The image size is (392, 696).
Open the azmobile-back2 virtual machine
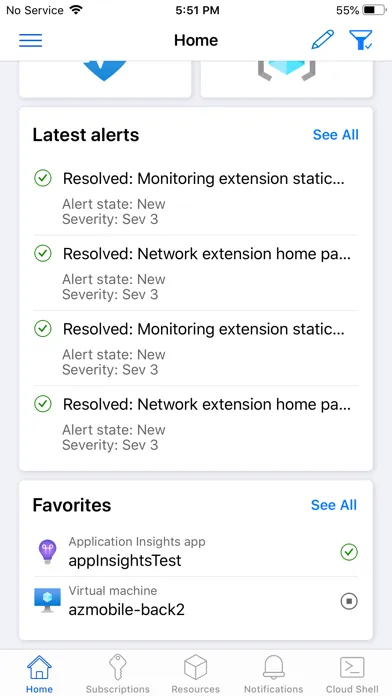click(196, 601)
